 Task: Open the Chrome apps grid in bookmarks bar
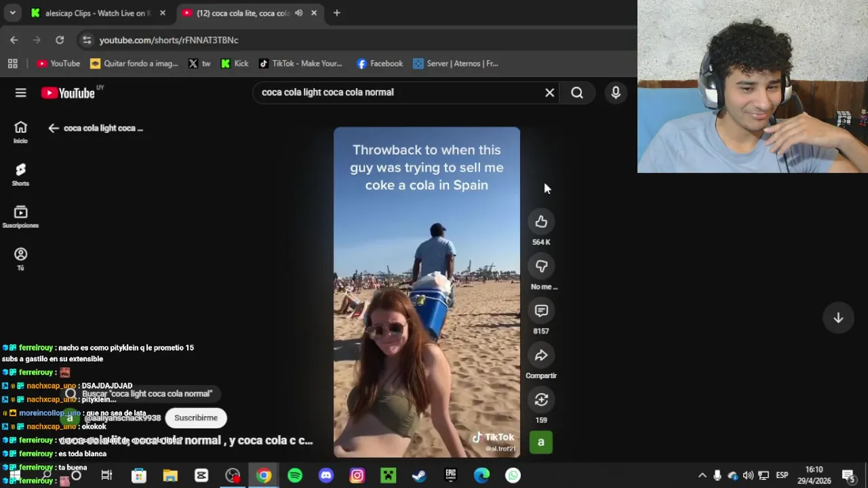(x=12, y=64)
